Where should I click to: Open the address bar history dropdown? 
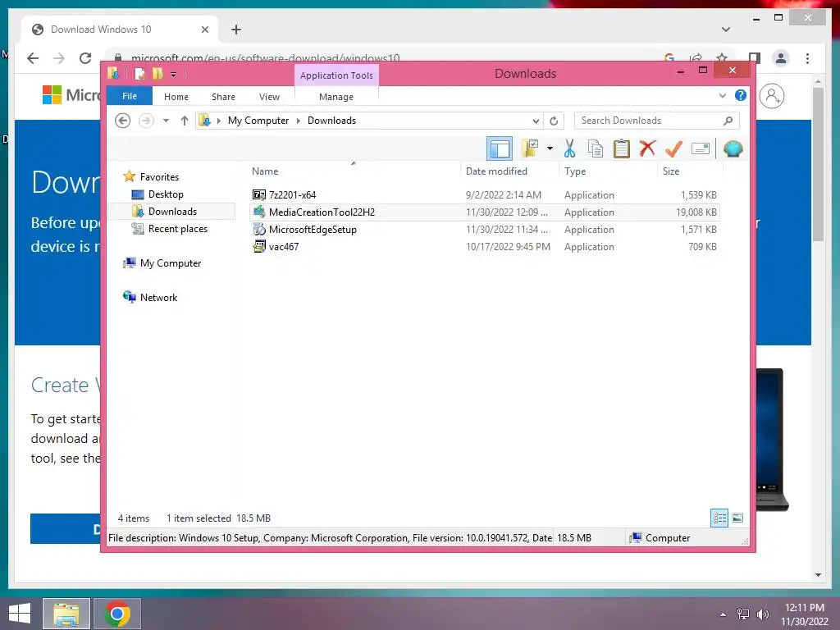click(x=536, y=121)
